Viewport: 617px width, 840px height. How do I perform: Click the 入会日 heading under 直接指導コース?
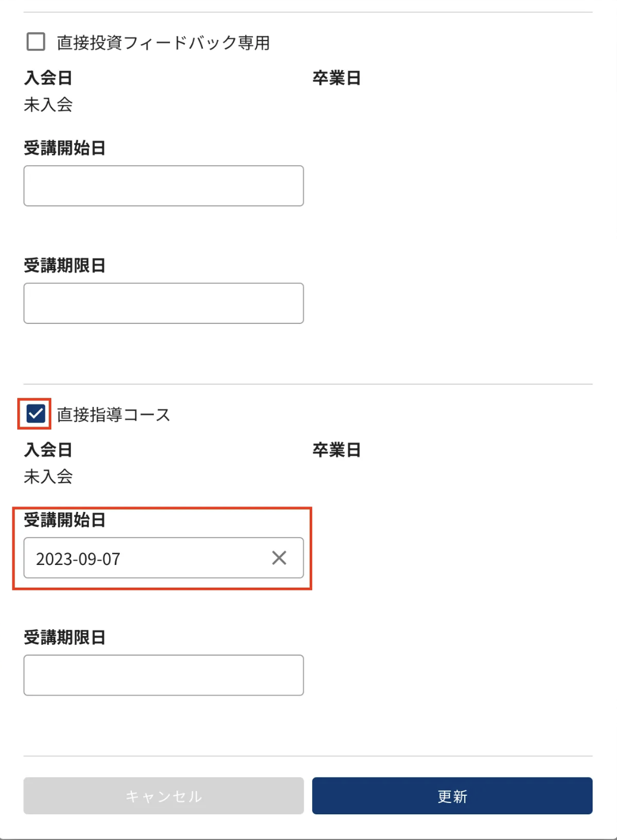48,449
